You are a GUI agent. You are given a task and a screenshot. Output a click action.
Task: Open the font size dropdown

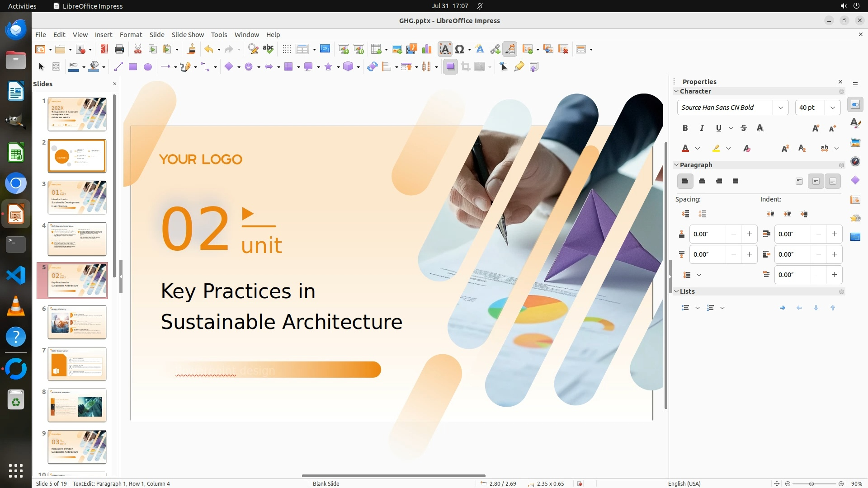click(x=832, y=108)
